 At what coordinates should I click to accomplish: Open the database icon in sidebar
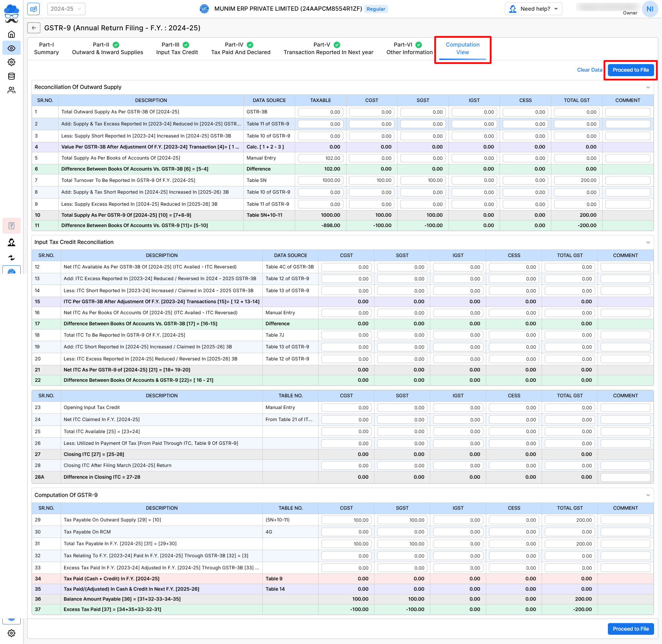click(x=11, y=76)
